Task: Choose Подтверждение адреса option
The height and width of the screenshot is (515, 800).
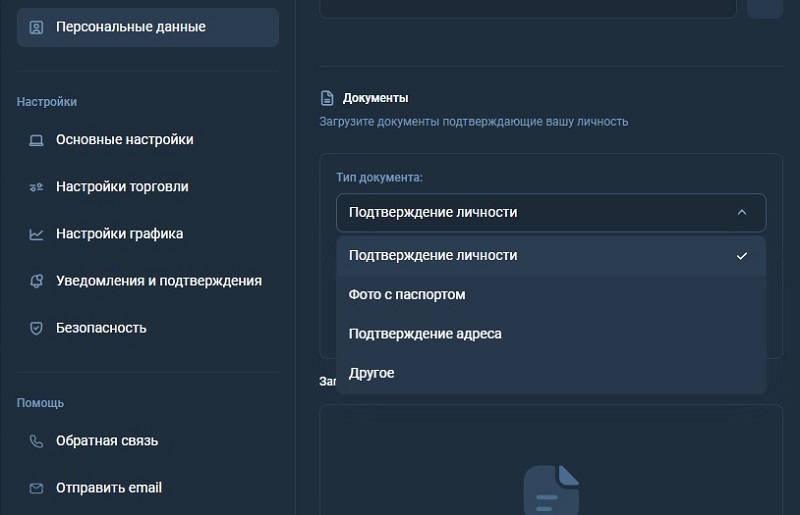Action: point(425,333)
